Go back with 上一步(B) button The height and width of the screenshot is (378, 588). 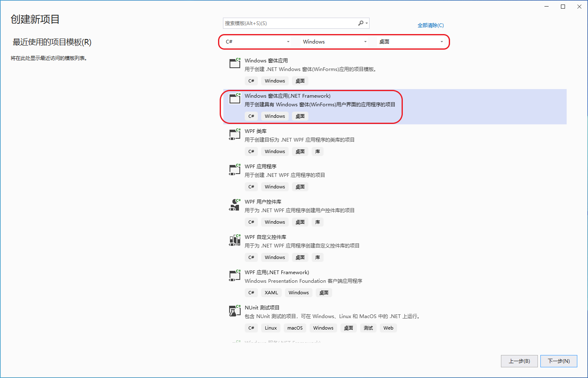[519, 361]
